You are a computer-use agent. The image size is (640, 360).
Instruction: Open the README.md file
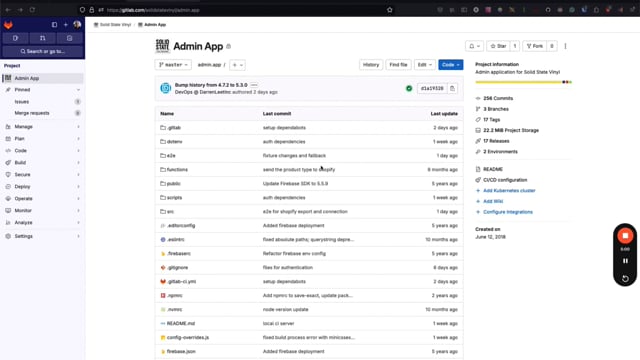tap(181, 323)
